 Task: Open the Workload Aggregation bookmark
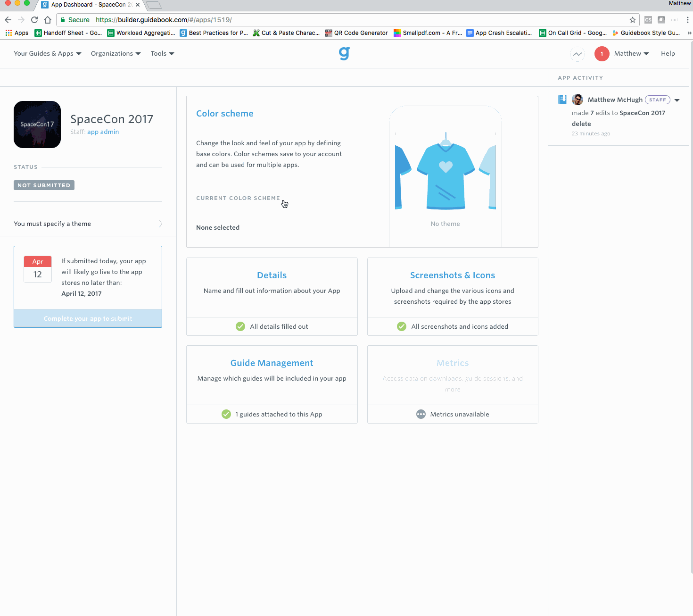141,33
